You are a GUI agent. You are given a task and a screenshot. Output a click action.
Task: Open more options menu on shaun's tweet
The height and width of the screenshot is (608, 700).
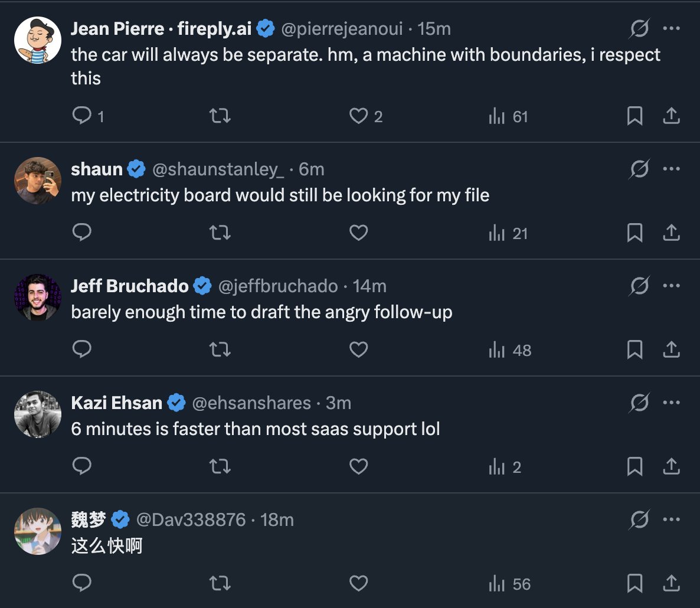672,169
